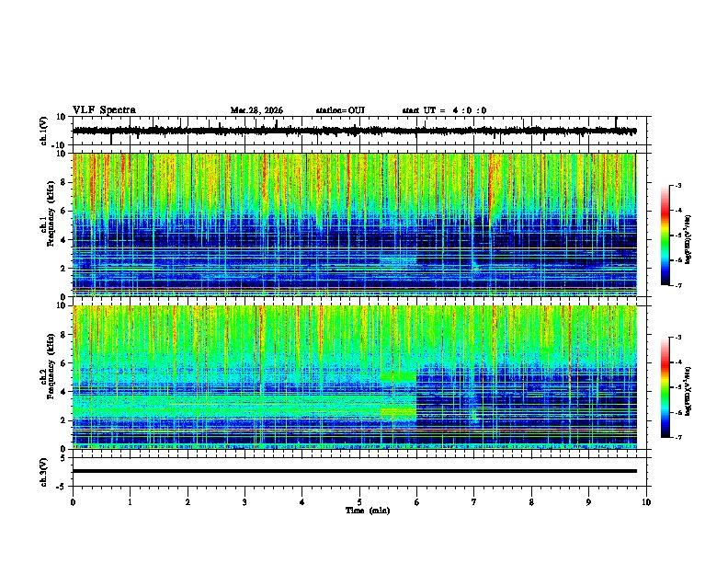Click the '-3' tick on ch.2 color bar

tap(677, 338)
